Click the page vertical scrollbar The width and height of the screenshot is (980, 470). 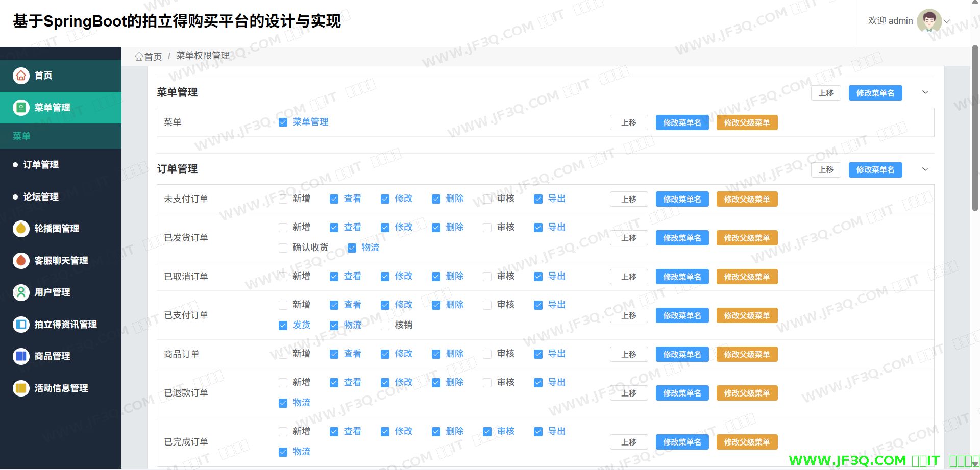click(x=975, y=128)
